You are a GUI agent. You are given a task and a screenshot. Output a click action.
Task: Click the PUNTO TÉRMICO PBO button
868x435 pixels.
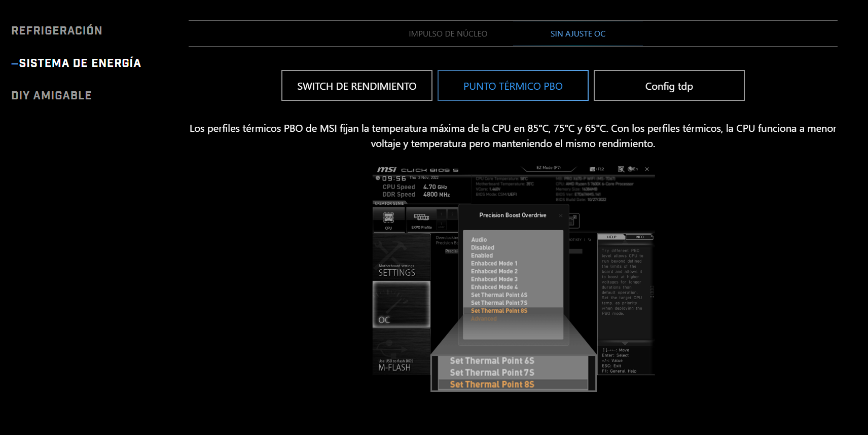[513, 86]
